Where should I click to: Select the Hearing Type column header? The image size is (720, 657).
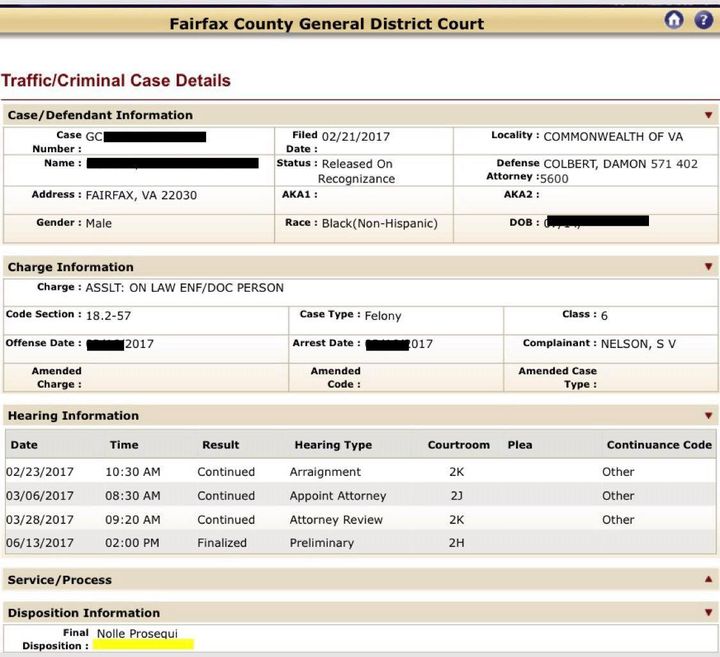tap(333, 445)
